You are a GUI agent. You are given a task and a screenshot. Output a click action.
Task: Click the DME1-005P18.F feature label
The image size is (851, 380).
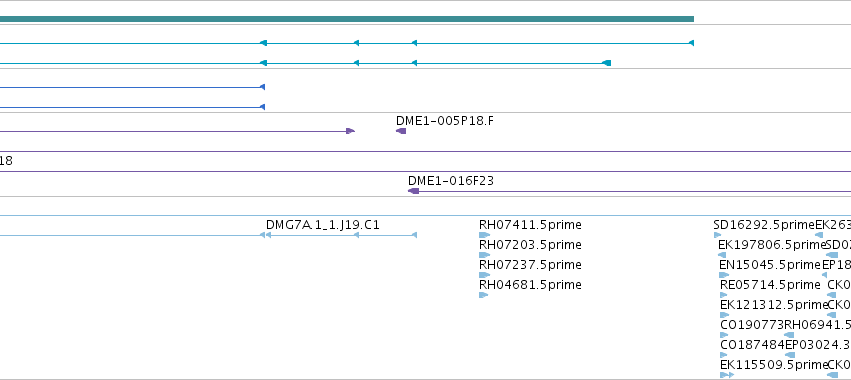(x=445, y=121)
